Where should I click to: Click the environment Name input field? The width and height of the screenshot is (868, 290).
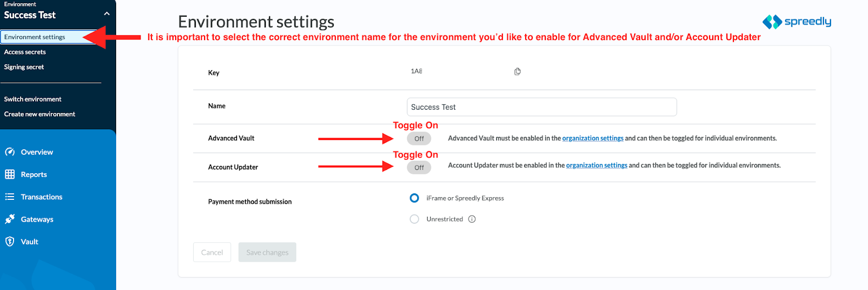point(542,107)
